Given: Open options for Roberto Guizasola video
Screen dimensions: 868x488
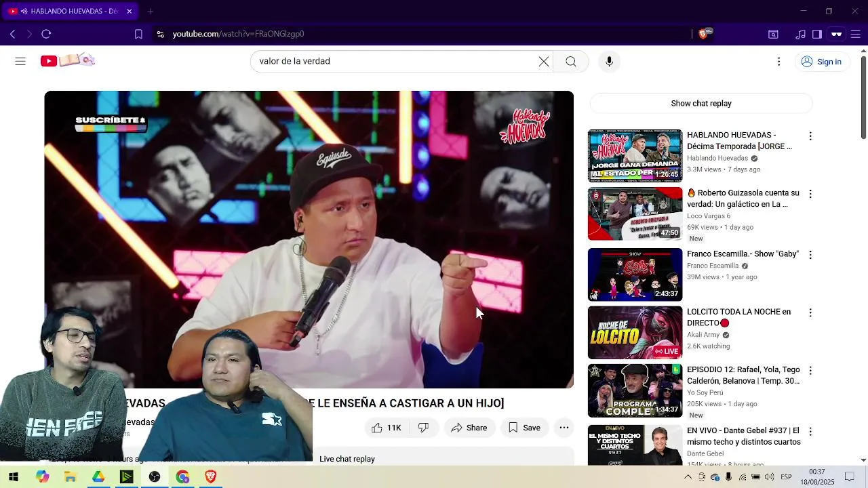Looking at the screenshot, I should 810,194.
